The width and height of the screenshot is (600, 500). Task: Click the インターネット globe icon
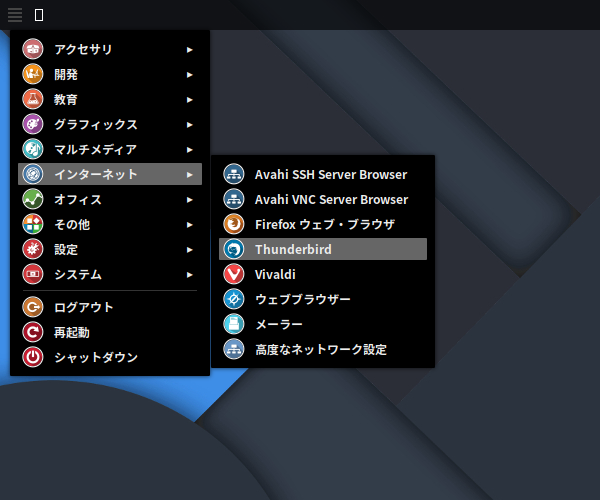33,174
